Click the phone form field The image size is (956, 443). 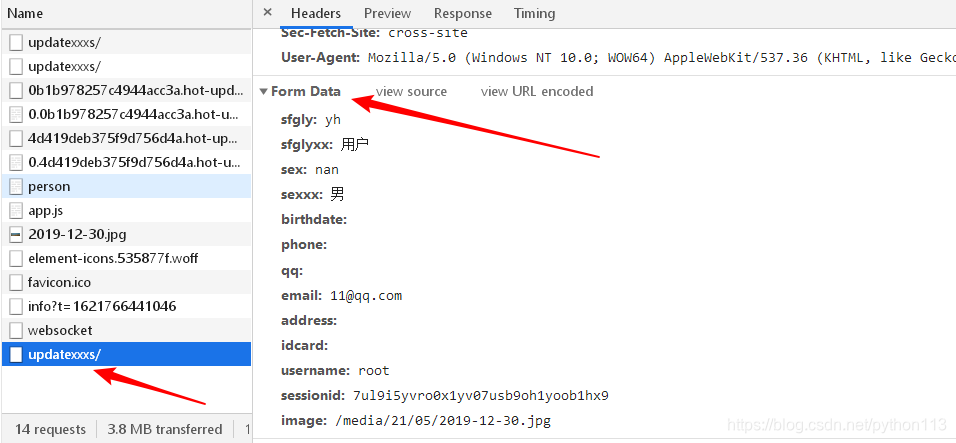(304, 244)
